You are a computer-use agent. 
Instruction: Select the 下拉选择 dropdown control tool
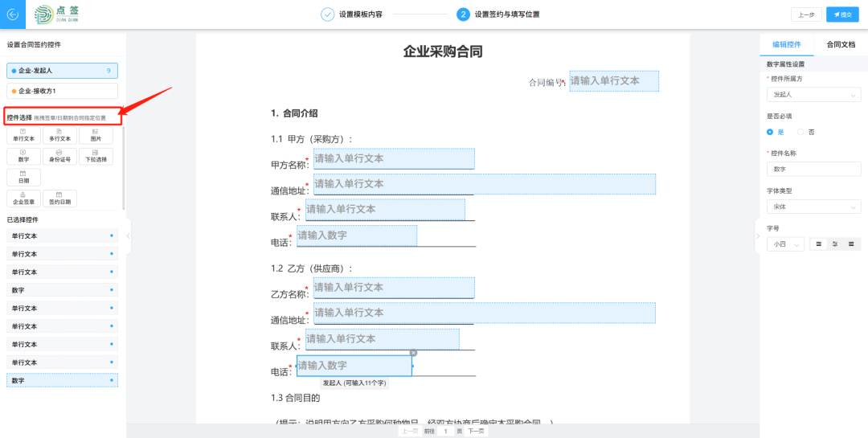(x=96, y=156)
